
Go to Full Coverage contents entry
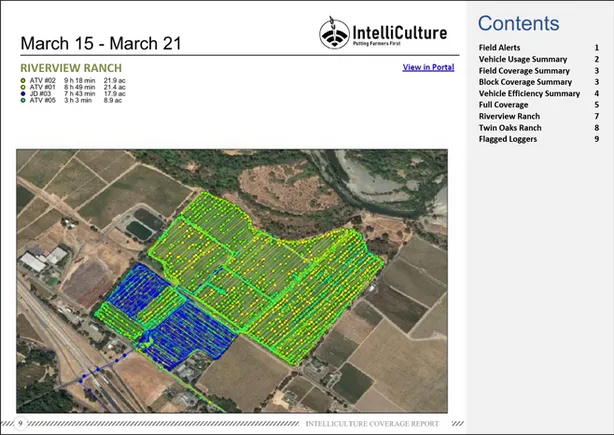(503, 105)
